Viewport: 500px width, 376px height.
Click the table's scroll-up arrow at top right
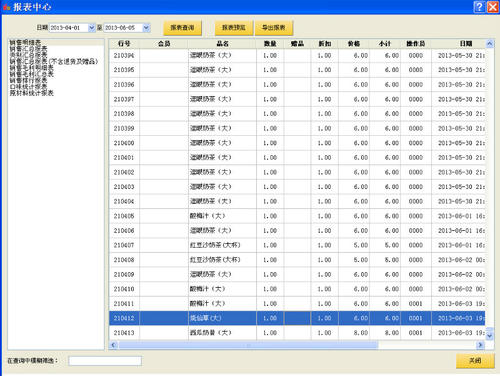(x=489, y=44)
